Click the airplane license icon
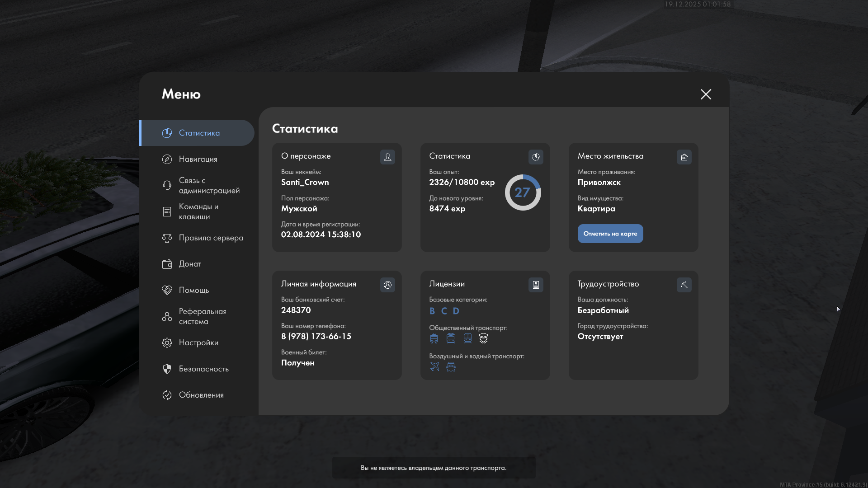Screen dimensions: 868x488 click(434, 366)
